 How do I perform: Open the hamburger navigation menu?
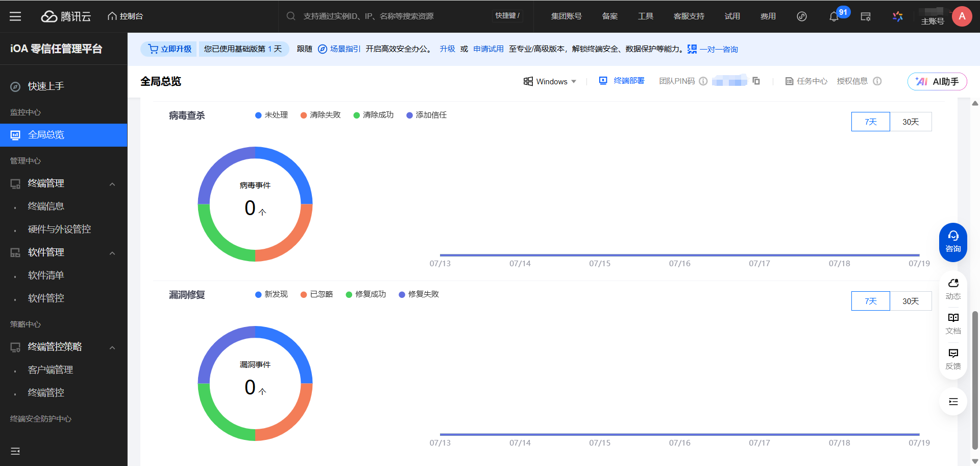(x=15, y=16)
